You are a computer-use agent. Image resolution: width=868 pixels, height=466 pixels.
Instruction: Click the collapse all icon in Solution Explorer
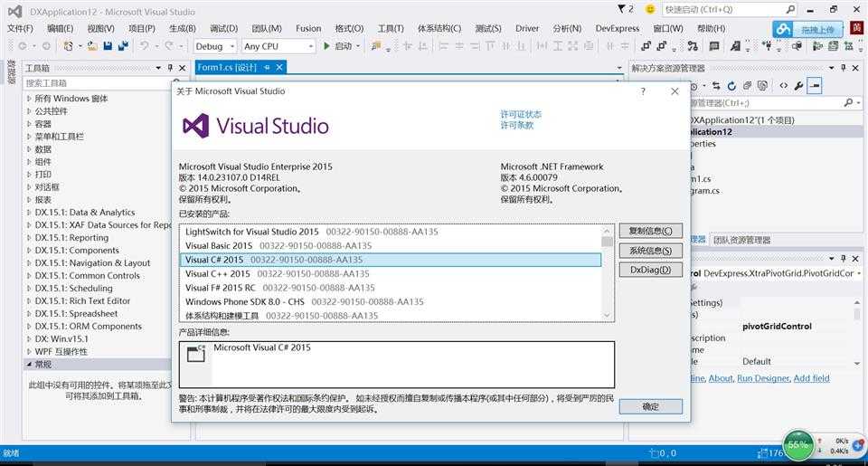click(748, 86)
